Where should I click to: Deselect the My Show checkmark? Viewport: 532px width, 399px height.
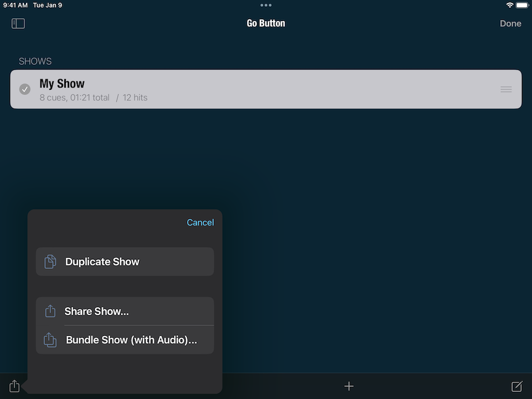coord(25,89)
